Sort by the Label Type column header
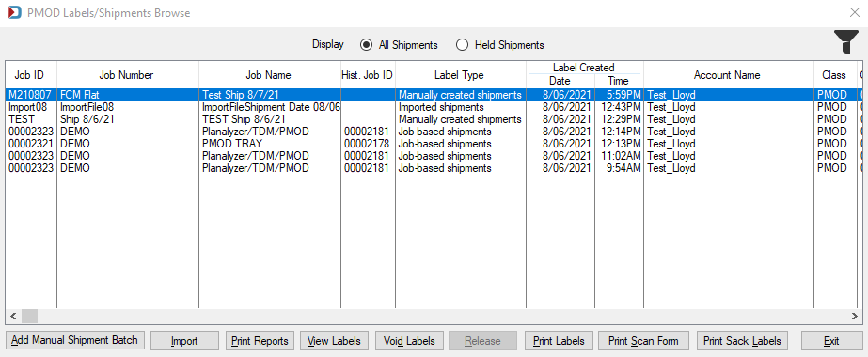Viewport: 868px width, 357px height. tap(460, 74)
